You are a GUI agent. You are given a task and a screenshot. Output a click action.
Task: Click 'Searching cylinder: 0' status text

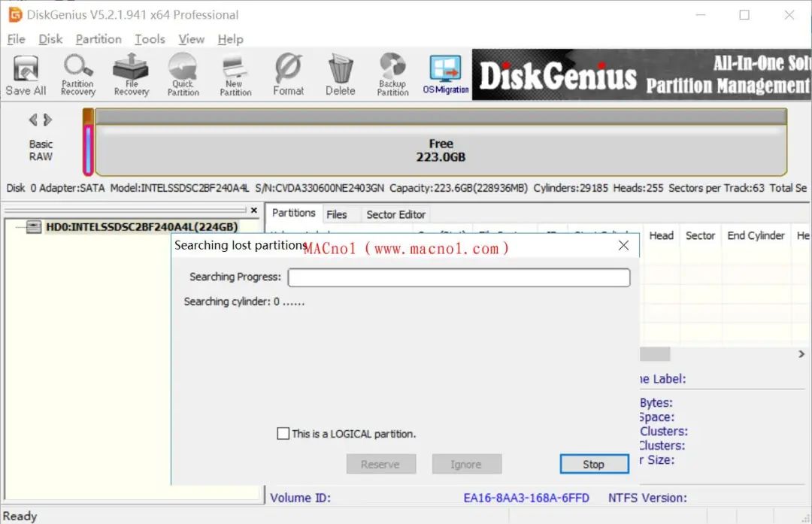tap(244, 301)
